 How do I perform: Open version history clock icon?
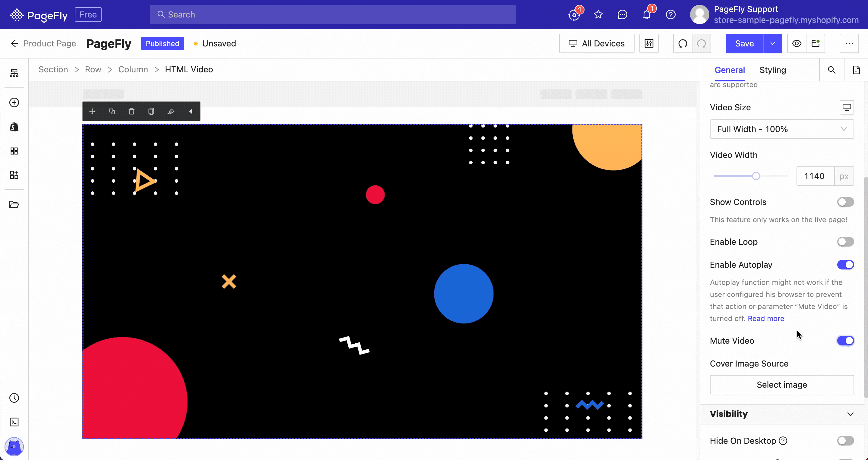click(14, 398)
